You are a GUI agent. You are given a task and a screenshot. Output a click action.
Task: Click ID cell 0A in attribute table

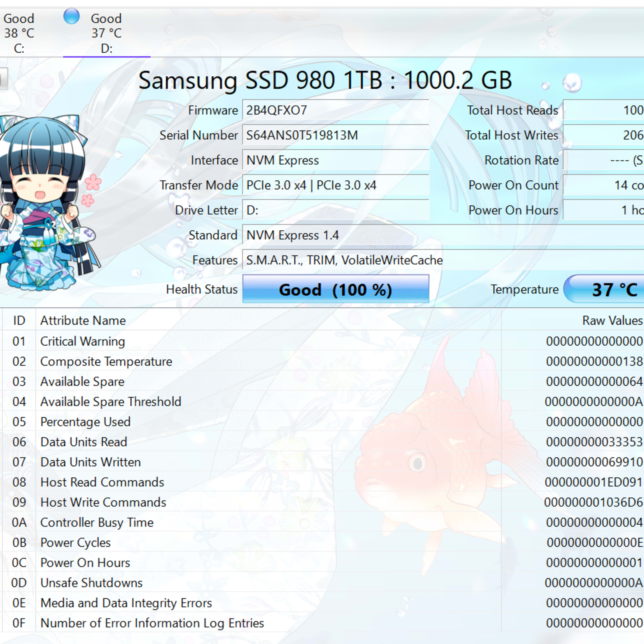click(x=19, y=522)
